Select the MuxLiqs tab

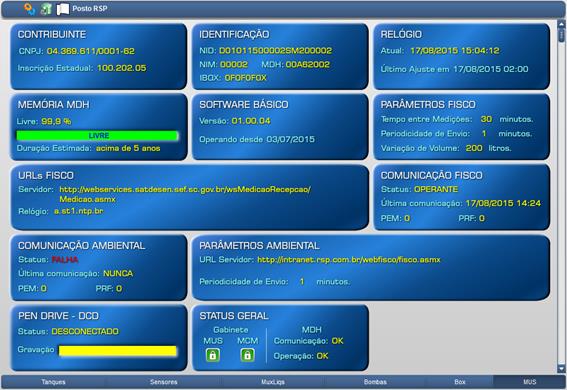pos(273,382)
